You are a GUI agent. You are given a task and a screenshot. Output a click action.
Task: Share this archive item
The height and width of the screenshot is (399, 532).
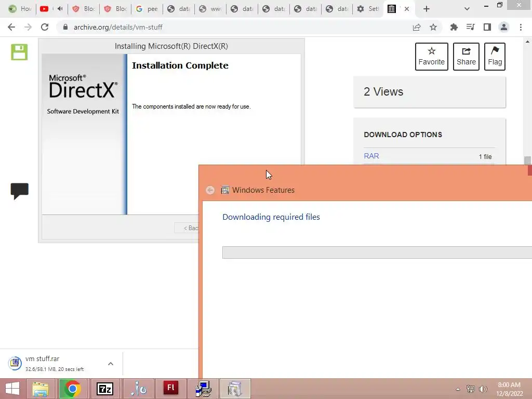tap(466, 57)
